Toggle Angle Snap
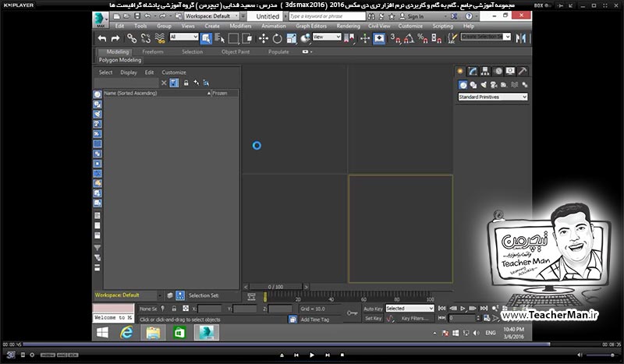624x364 pixels. tap(409, 38)
